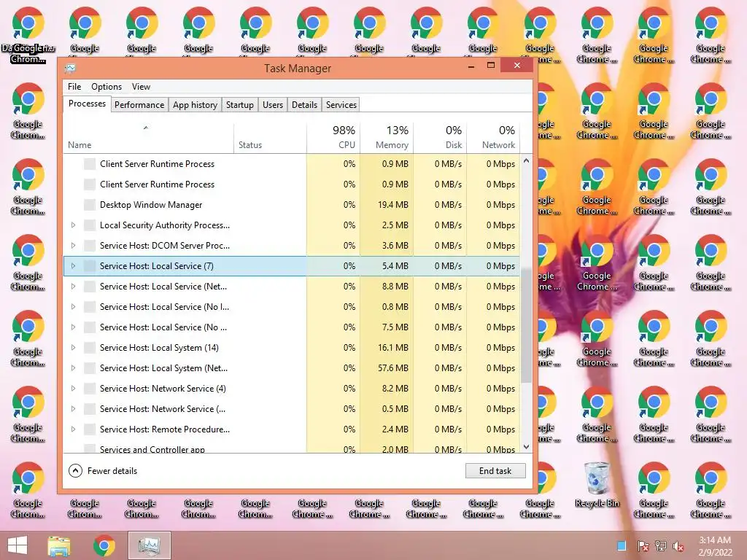Click the 16.1 MB memory value
747x560 pixels.
(393, 348)
